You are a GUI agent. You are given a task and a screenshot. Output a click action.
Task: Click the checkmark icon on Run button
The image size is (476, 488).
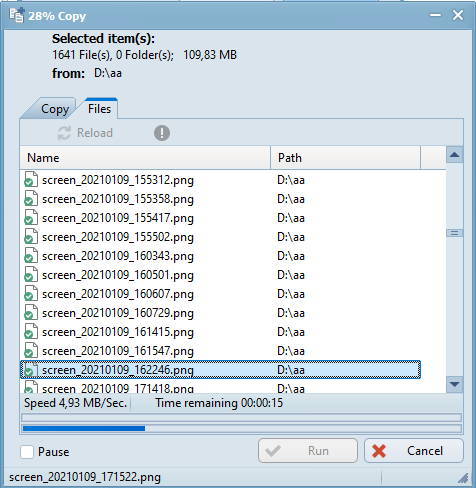point(273,451)
